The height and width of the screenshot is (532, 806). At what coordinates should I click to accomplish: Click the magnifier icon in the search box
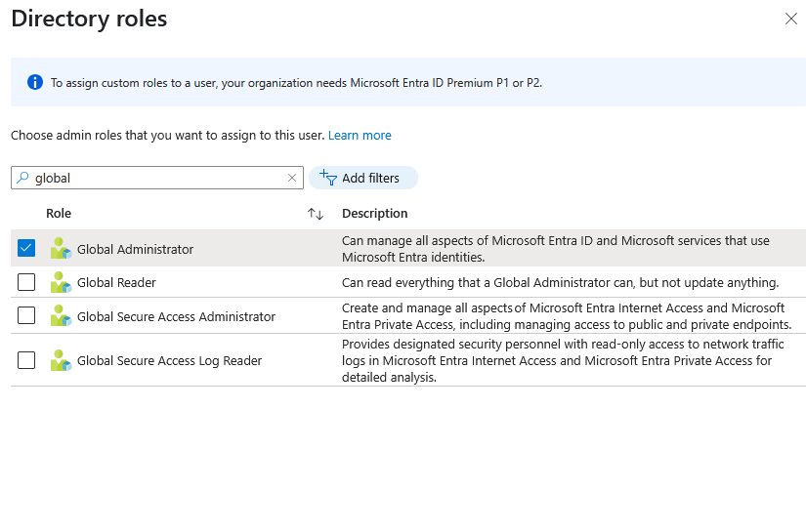pyautogui.click(x=23, y=178)
